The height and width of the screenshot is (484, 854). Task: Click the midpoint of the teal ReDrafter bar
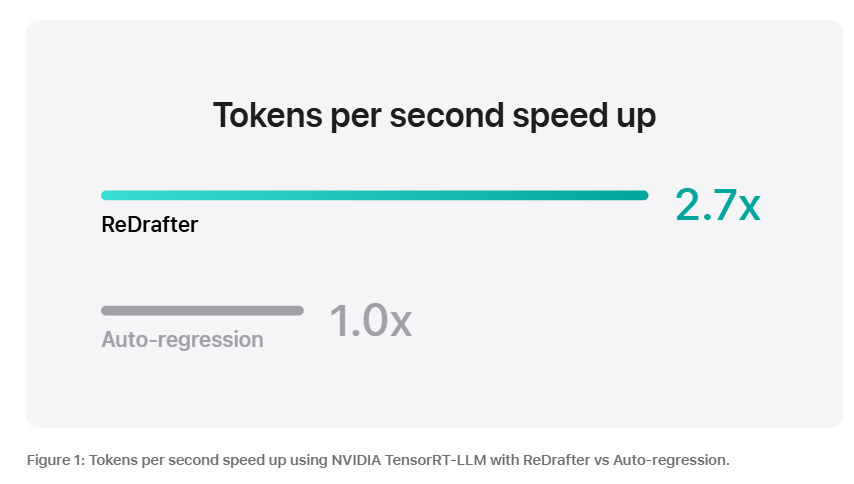click(375, 195)
